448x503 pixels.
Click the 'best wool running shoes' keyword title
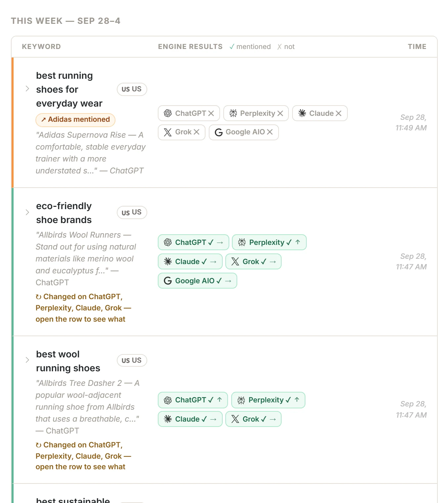coord(68,361)
